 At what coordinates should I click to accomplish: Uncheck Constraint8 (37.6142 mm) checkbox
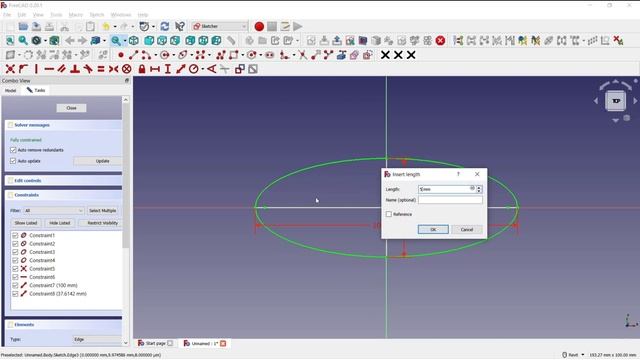pyautogui.click(x=15, y=294)
